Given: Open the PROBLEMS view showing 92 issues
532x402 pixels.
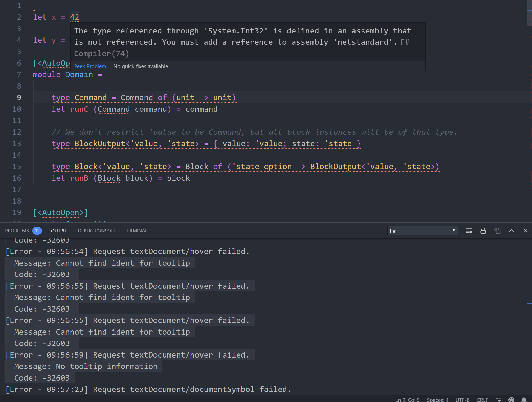Looking at the screenshot, I should click(x=17, y=231).
